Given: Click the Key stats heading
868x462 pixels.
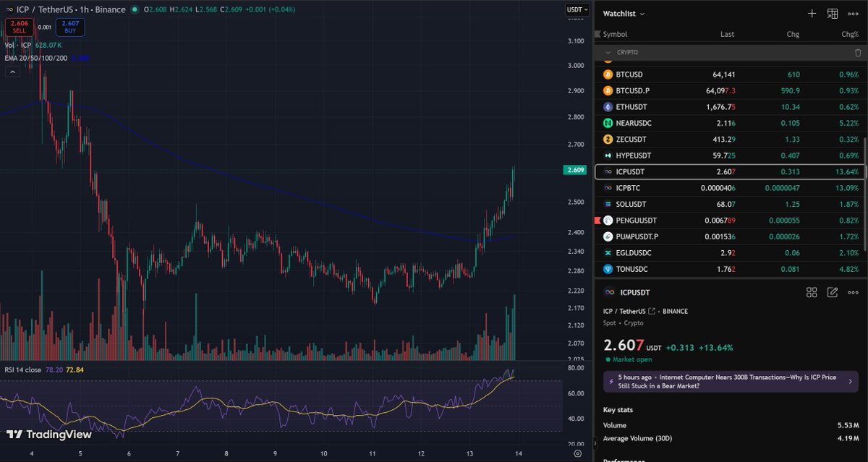Looking at the screenshot, I should [618, 410].
